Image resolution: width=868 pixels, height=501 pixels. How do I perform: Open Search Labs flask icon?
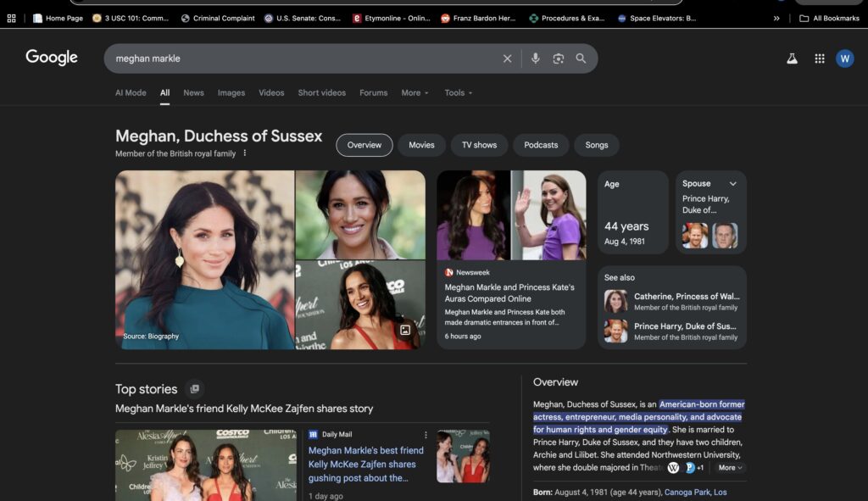pos(793,58)
